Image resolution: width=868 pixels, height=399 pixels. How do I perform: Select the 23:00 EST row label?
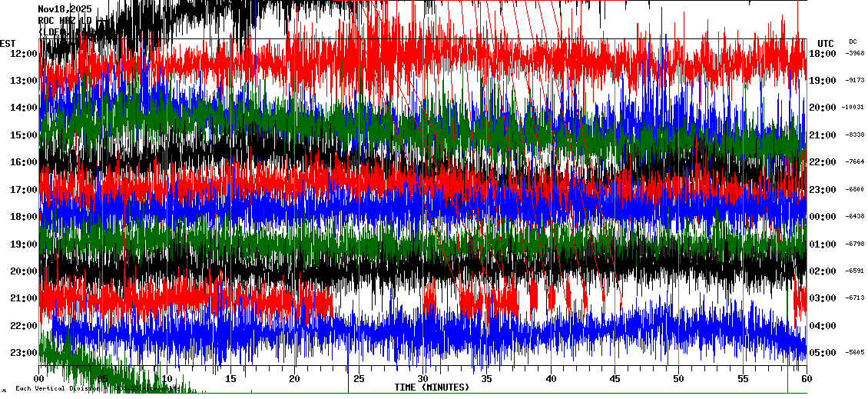click(25, 353)
